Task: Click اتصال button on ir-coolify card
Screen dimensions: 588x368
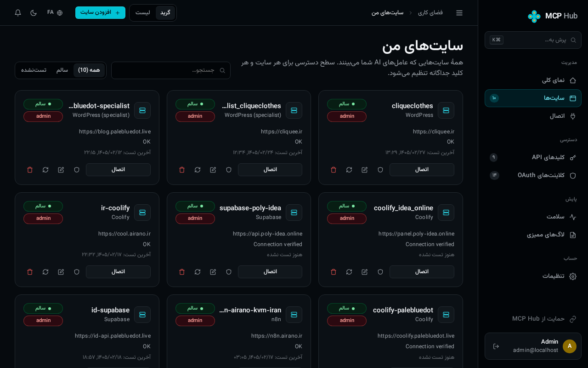Action: click(x=118, y=272)
